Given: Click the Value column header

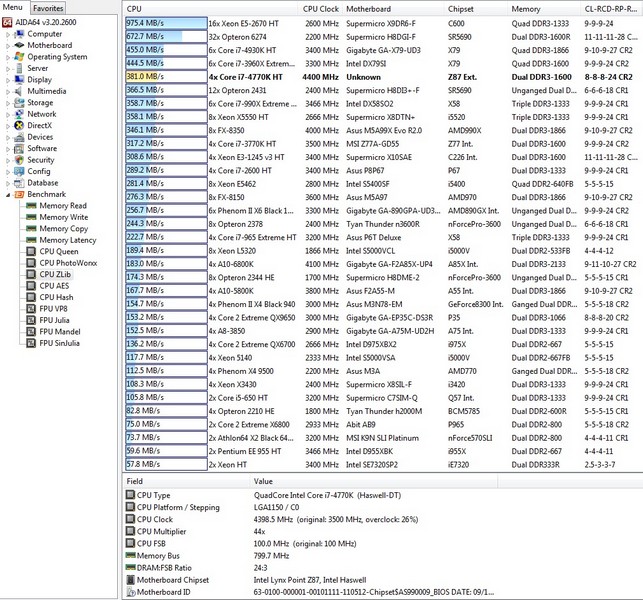Looking at the screenshot, I should pos(374,481).
